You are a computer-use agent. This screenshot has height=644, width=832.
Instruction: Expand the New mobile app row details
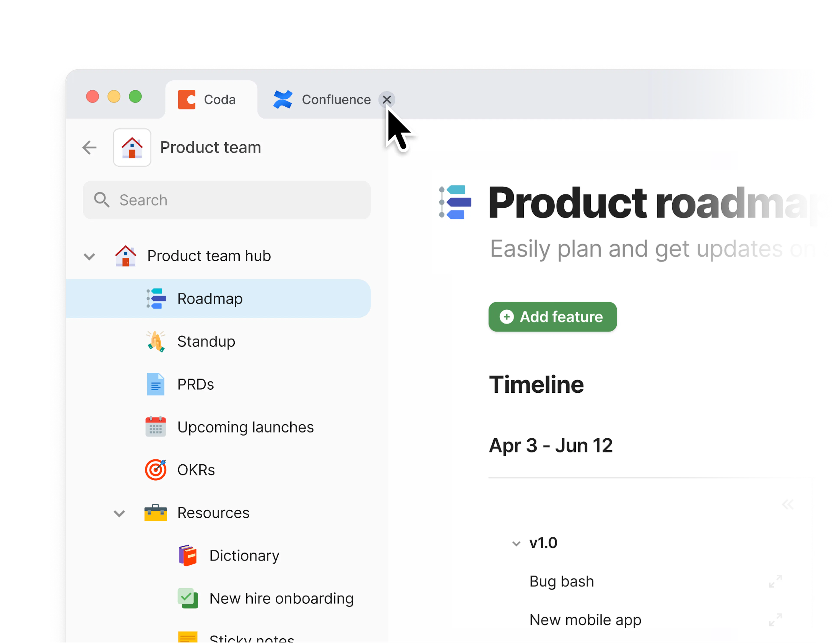[x=775, y=620]
